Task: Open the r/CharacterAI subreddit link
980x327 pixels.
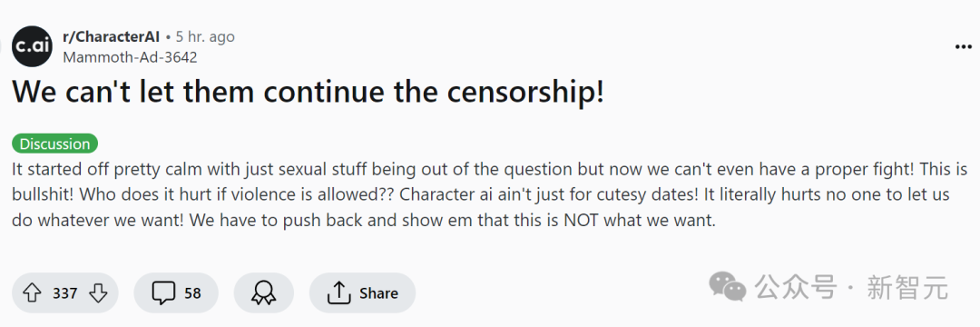Action: point(112,37)
